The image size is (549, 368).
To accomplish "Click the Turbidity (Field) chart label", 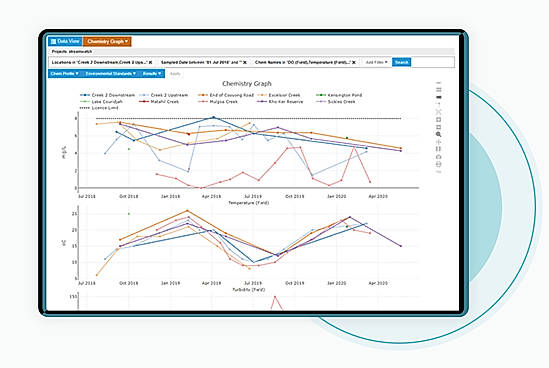I will tap(249, 290).
